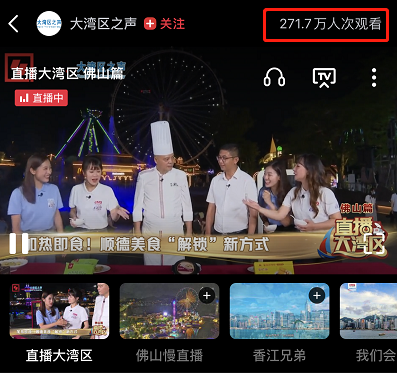This screenshot has width=397, height=373.
Task: Switch to audio-only headphone mode
Action: [274, 78]
